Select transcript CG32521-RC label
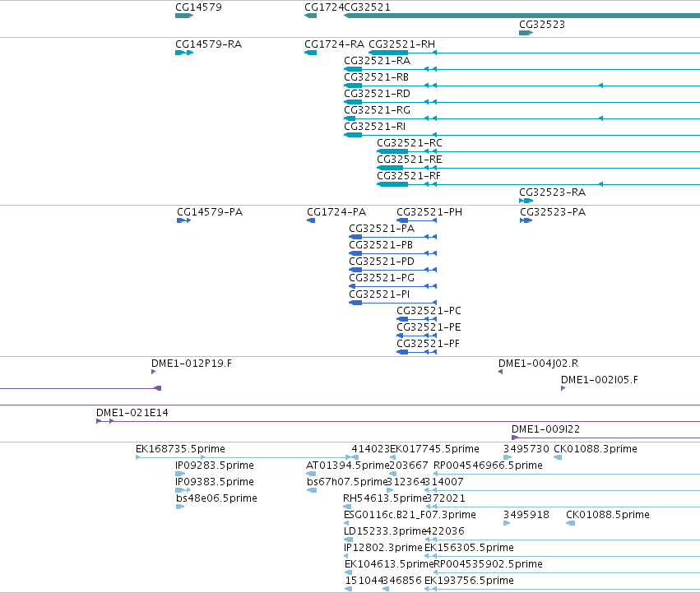 (410, 143)
